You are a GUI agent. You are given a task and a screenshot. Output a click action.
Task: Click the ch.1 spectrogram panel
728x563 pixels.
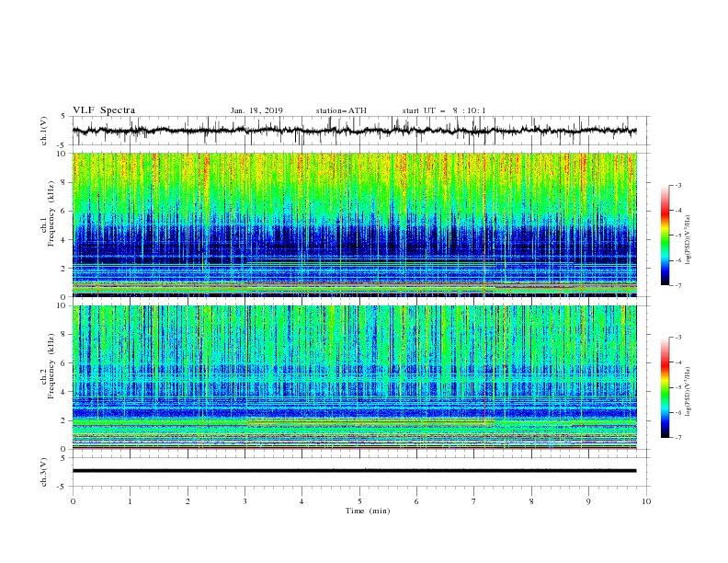coord(355,224)
